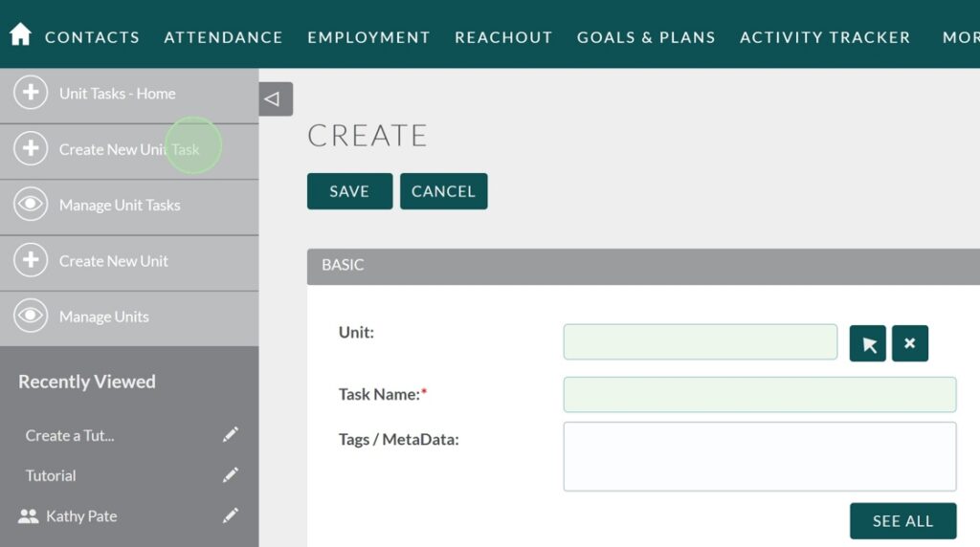
Task: Click the arrow select button for Unit field
Action: click(868, 343)
